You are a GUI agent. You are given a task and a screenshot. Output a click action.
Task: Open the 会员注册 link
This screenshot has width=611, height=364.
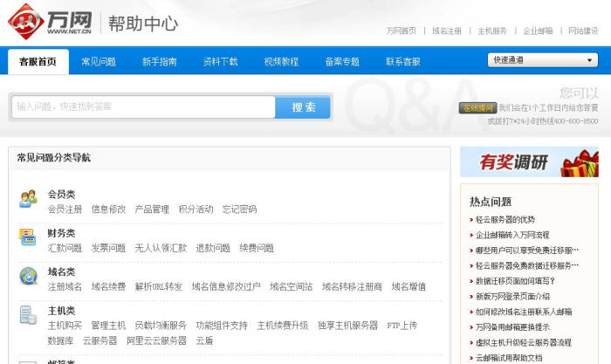(65, 209)
